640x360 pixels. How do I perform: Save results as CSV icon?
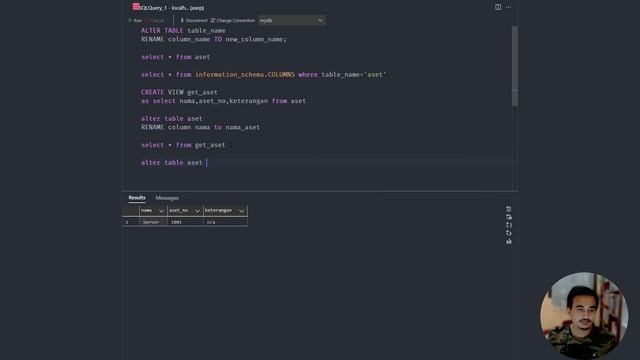click(x=509, y=209)
